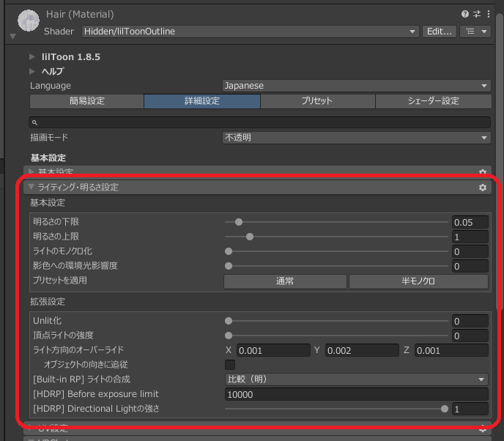This screenshot has height=441, width=504.
Task: Expand the ヘルプ section
Action: pos(32,71)
